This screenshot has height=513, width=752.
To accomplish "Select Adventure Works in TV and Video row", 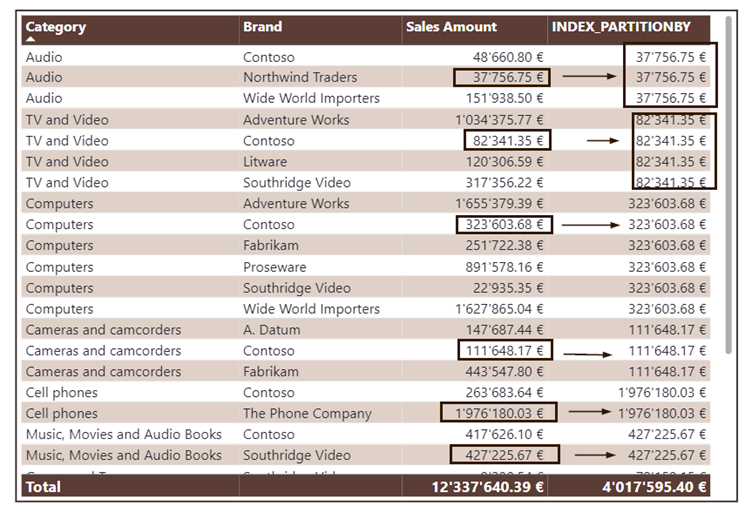I will tap(296, 120).
